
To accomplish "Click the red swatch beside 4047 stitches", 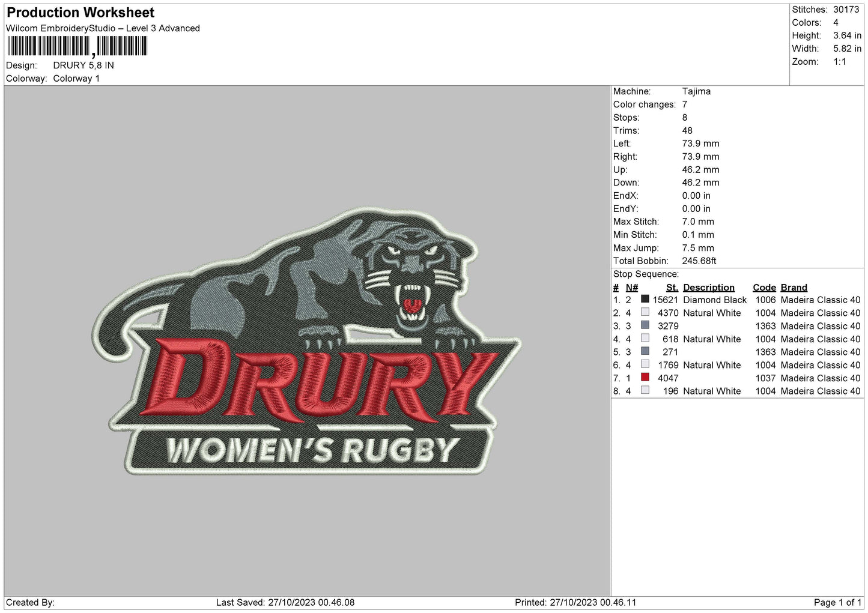I will (x=645, y=378).
